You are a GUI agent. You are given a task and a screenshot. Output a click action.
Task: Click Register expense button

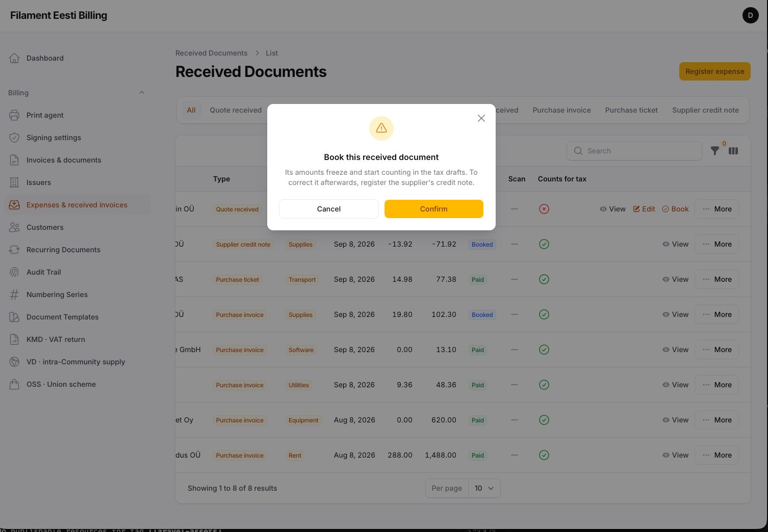(x=714, y=71)
